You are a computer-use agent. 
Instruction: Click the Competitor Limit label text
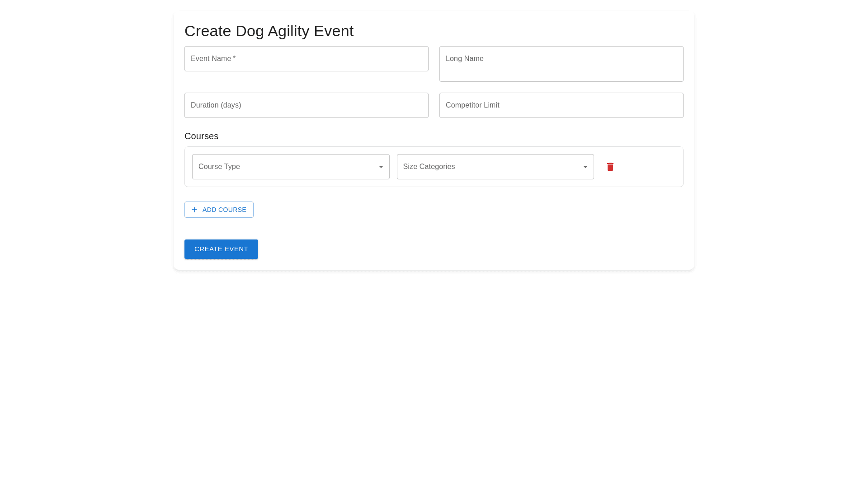(472, 105)
